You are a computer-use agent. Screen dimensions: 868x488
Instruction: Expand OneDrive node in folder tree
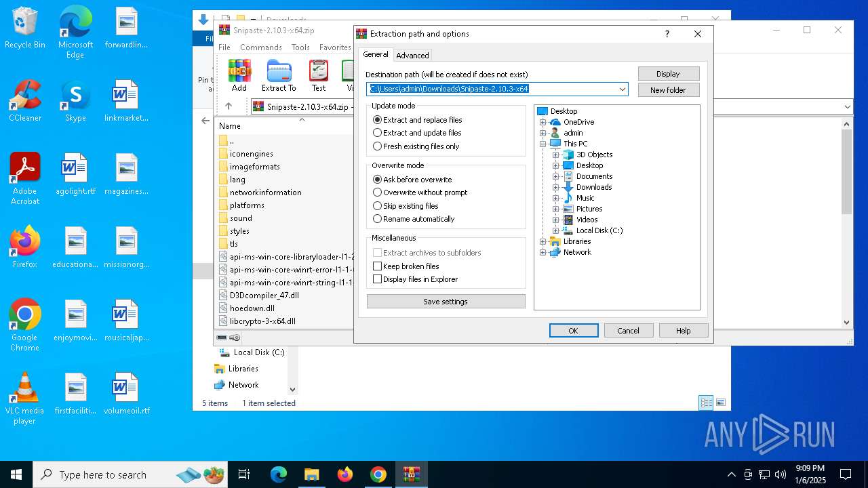(542, 122)
